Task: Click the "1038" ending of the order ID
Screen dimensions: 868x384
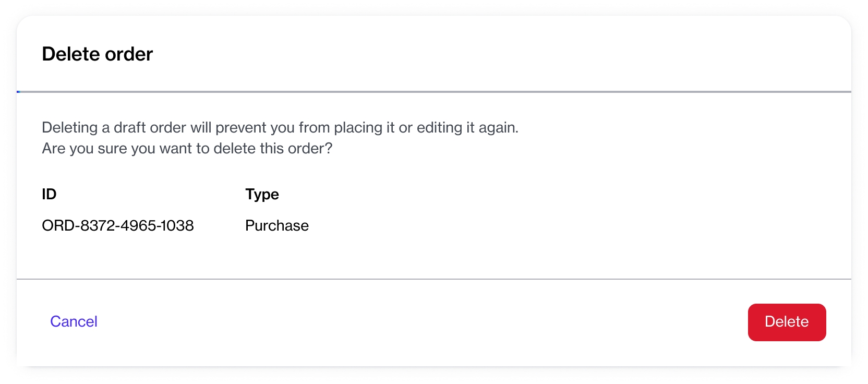Action: click(x=177, y=225)
